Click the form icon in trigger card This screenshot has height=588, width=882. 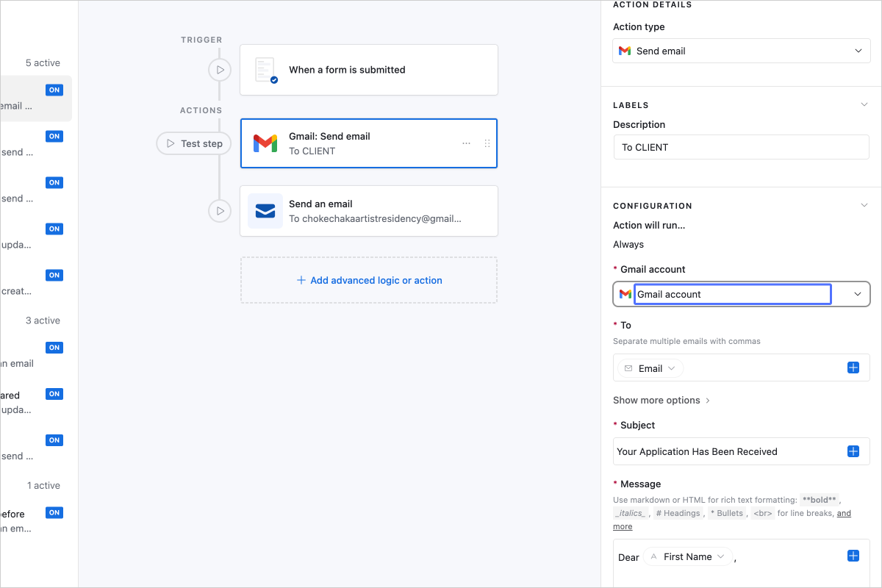tap(265, 70)
